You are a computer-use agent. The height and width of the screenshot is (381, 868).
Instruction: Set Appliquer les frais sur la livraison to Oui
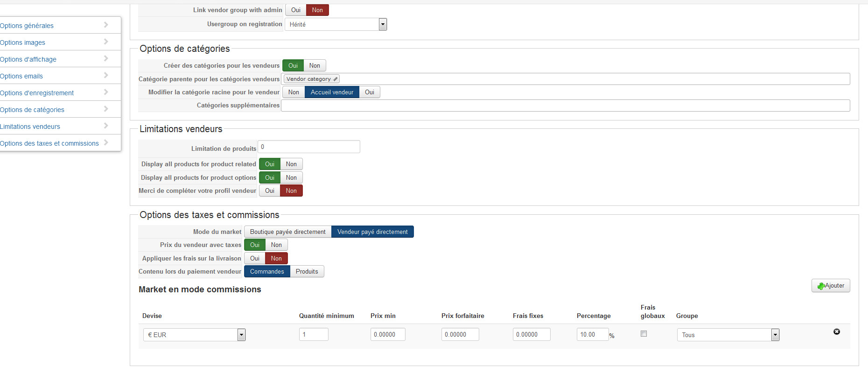pos(255,258)
